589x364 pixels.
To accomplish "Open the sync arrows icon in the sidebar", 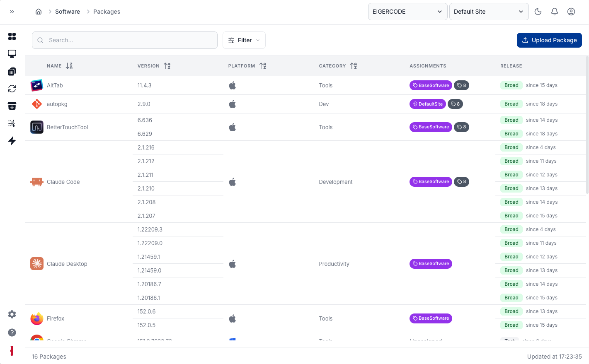I will [12, 89].
